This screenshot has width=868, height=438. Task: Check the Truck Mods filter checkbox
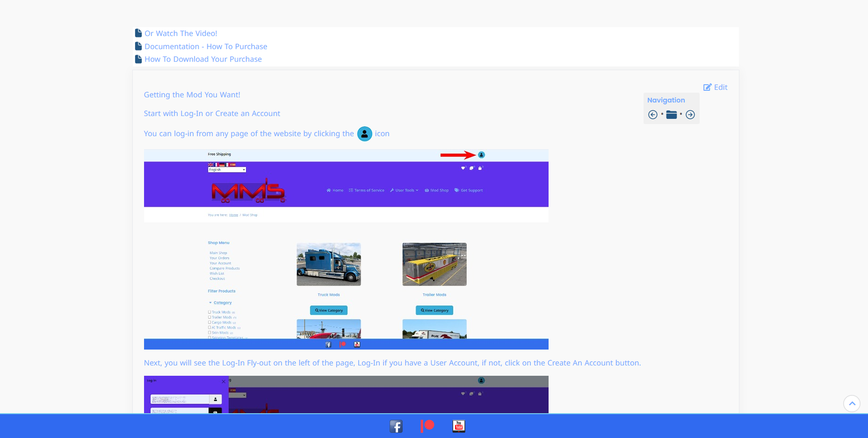pos(210,312)
